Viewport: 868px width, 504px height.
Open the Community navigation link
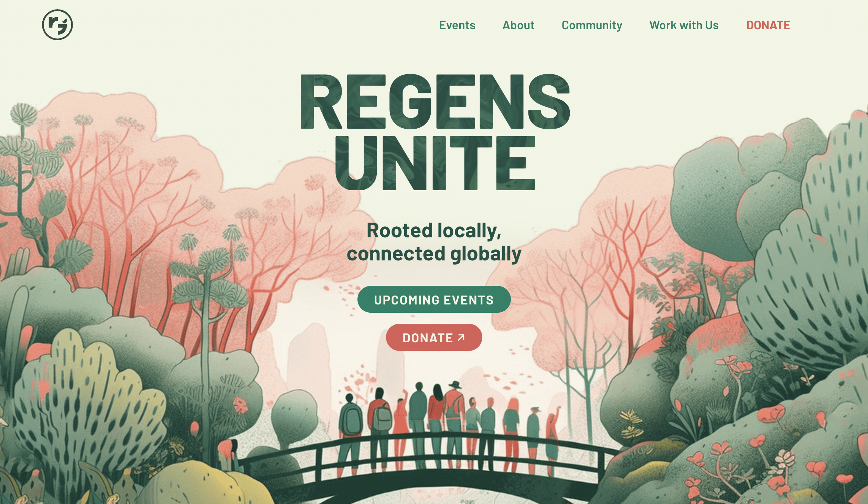coord(592,25)
